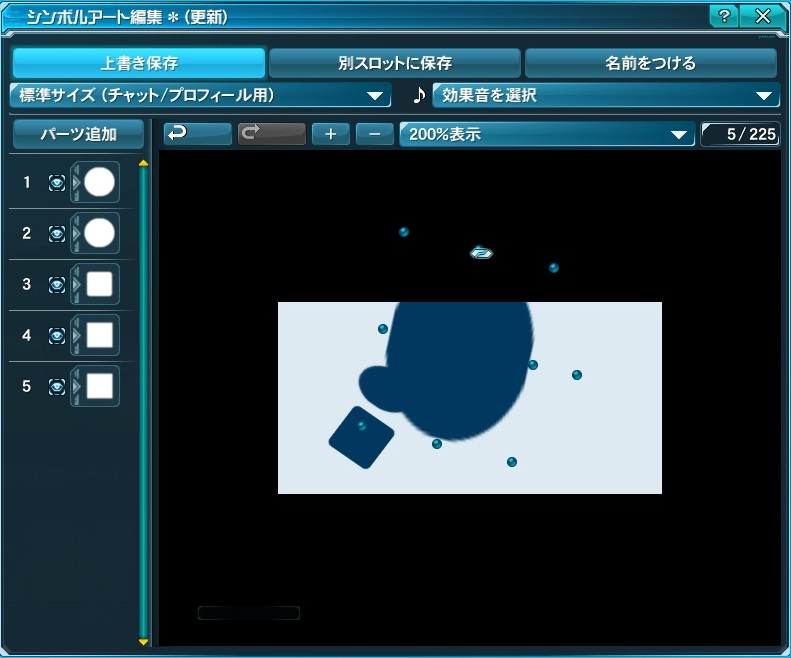Click the 5 / 225 parts counter
The width and height of the screenshot is (791, 658).
pyautogui.click(x=740, y=134)
